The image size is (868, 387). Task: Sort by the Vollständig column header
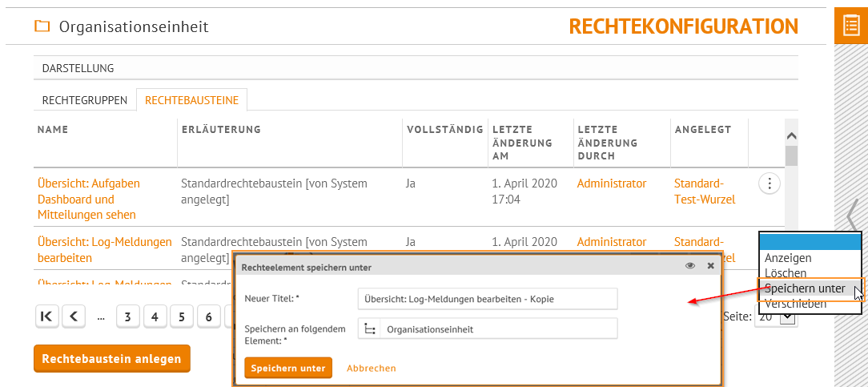(x=445, y=130)
